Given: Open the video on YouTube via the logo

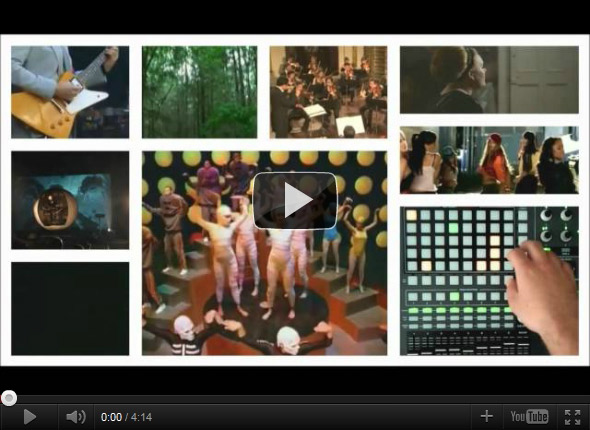Looking at the screenshot, I should pyautogui.click(x=529, y=416).
